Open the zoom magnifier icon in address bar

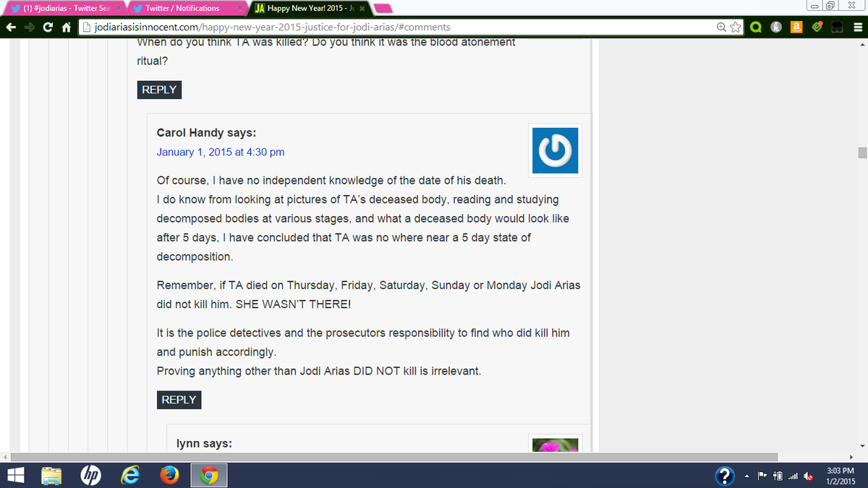pyautogui.click(x=721, y=27)
